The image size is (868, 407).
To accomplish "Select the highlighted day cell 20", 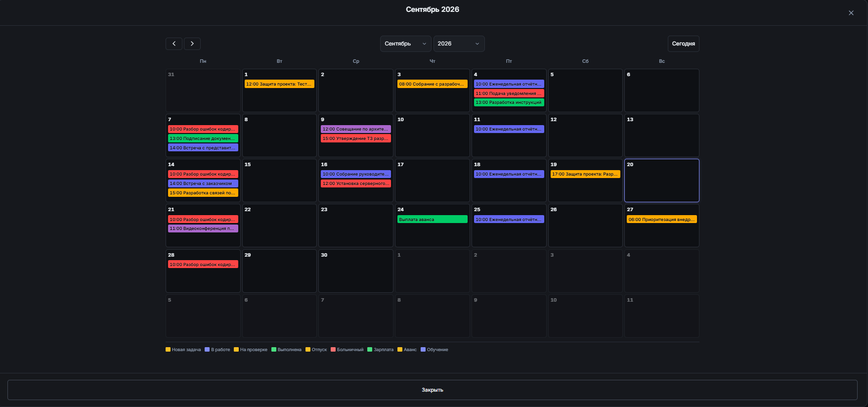I will click(661, 181).
